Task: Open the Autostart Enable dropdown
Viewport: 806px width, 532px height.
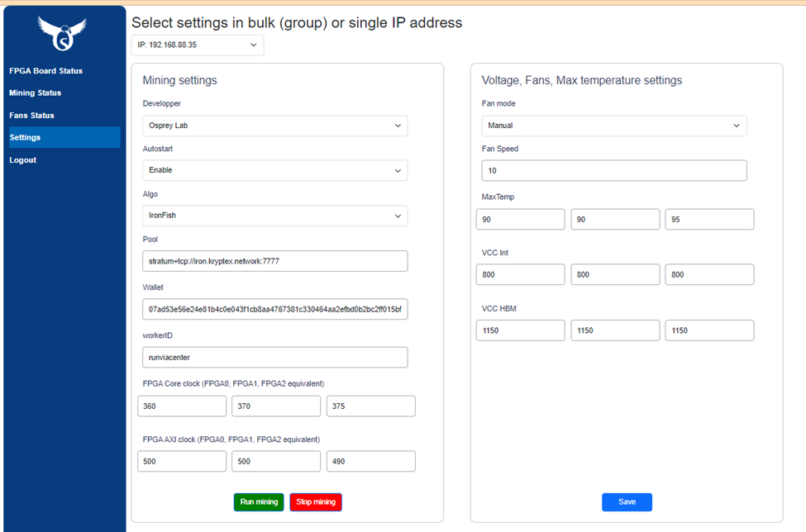Action: (275, 170)
